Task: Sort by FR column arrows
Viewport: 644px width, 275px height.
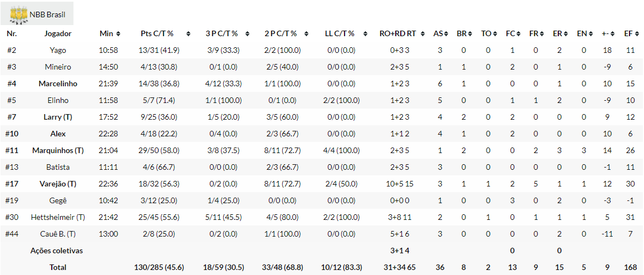Action: [542, 34]
